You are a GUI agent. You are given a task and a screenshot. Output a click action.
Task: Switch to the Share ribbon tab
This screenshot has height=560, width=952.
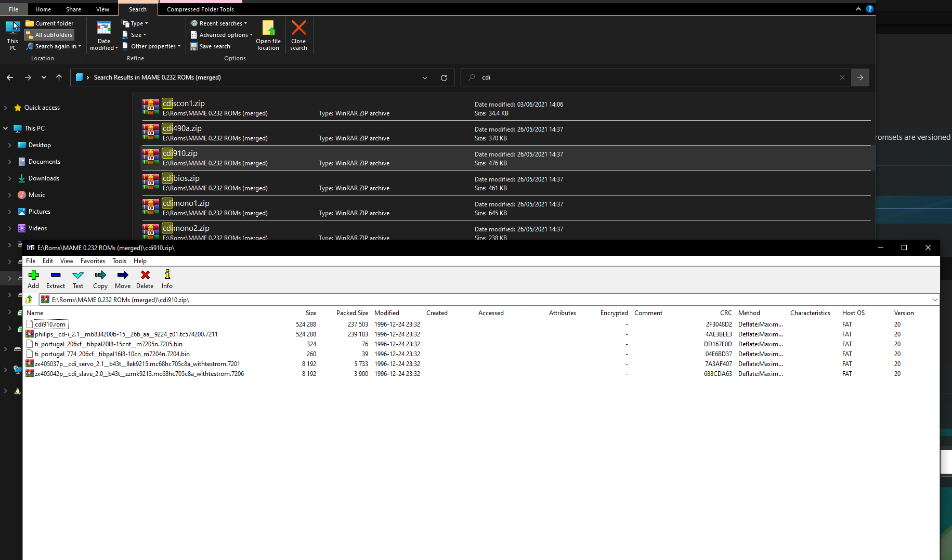pos(73,9)
